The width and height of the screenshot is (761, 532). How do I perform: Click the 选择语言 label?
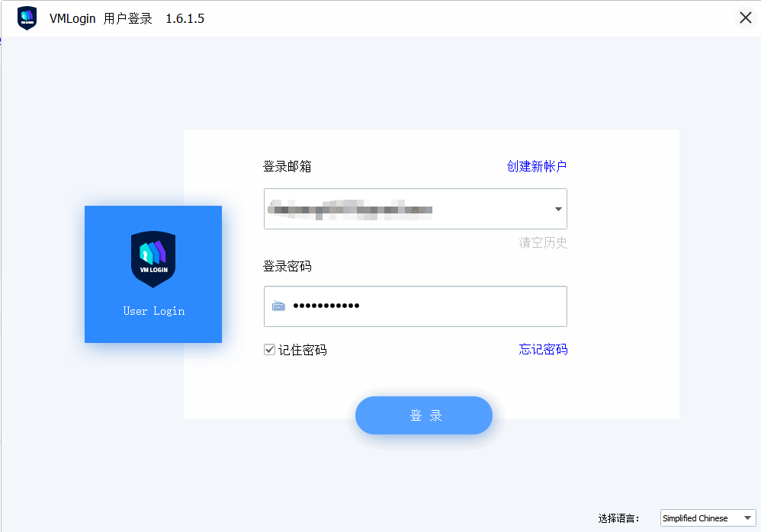click(x=618, y=518)
